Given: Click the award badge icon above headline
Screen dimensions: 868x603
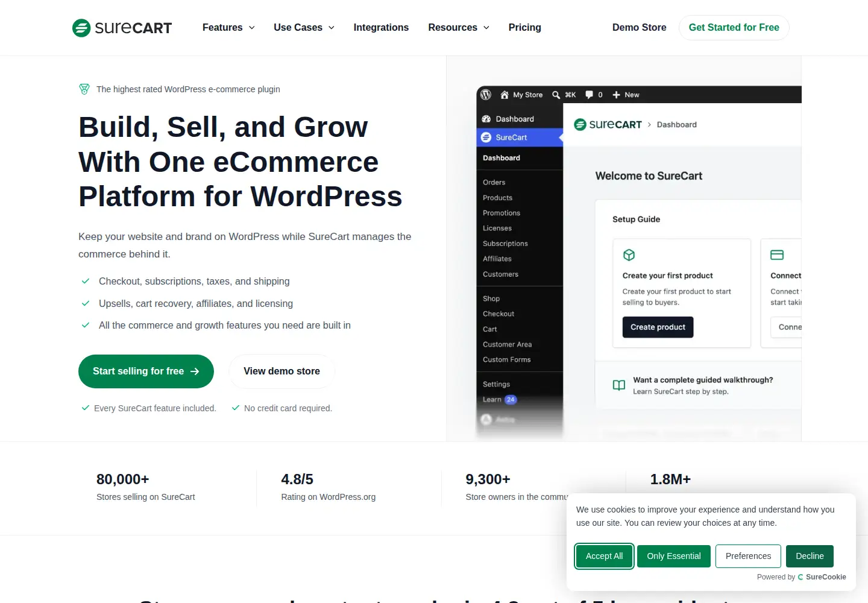Looking at the screenshot, I should coord(84,89).
